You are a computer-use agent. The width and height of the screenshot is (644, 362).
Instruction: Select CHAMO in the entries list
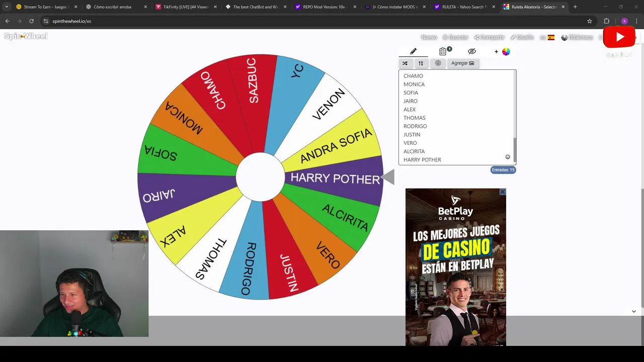click(413, 76)
